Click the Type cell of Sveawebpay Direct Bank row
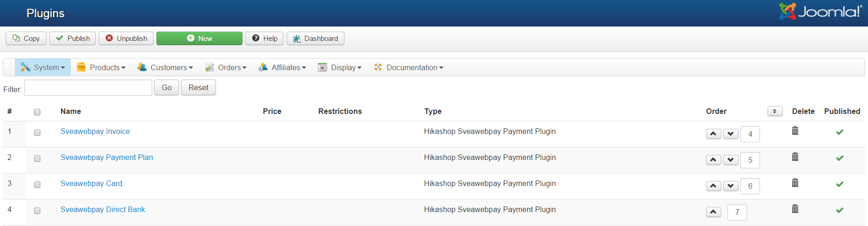 (490, 209)
